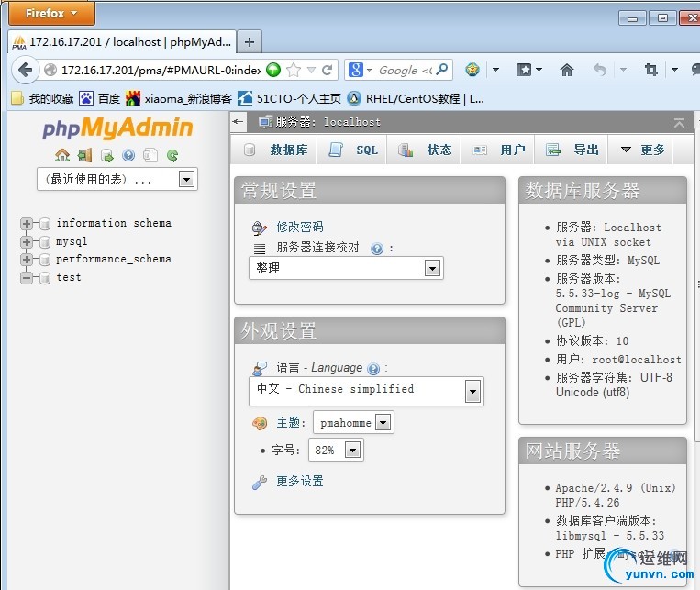700x590 pixels.
Task: Click information_schema database icon
Action: (45, 223)
